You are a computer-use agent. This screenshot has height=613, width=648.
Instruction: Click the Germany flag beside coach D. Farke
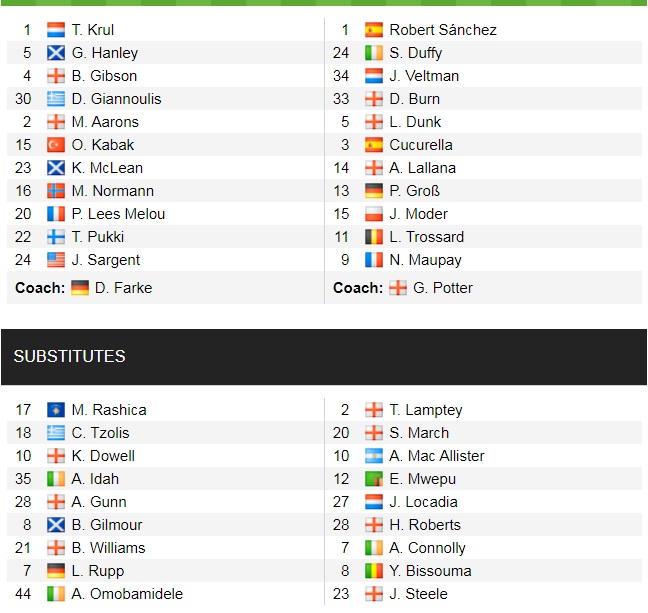point(80,288)
